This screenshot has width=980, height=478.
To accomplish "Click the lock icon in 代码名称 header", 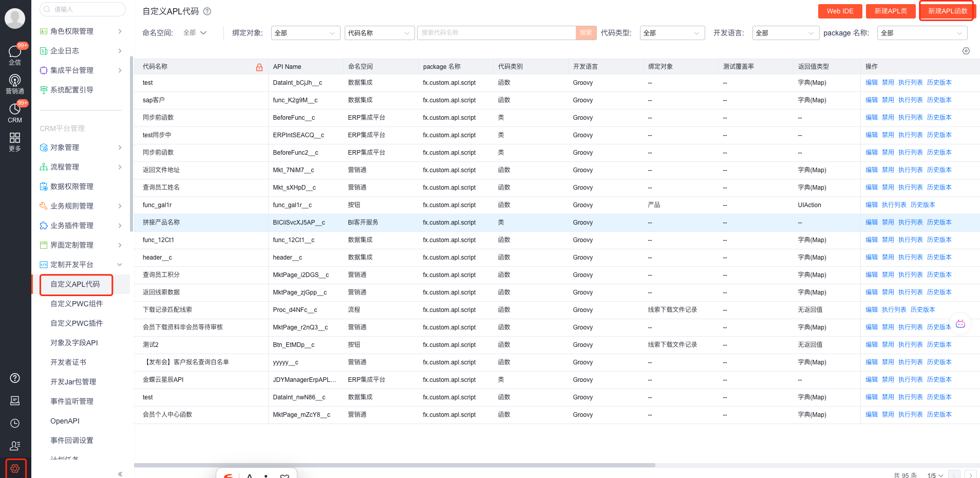I will pos(259,67).
